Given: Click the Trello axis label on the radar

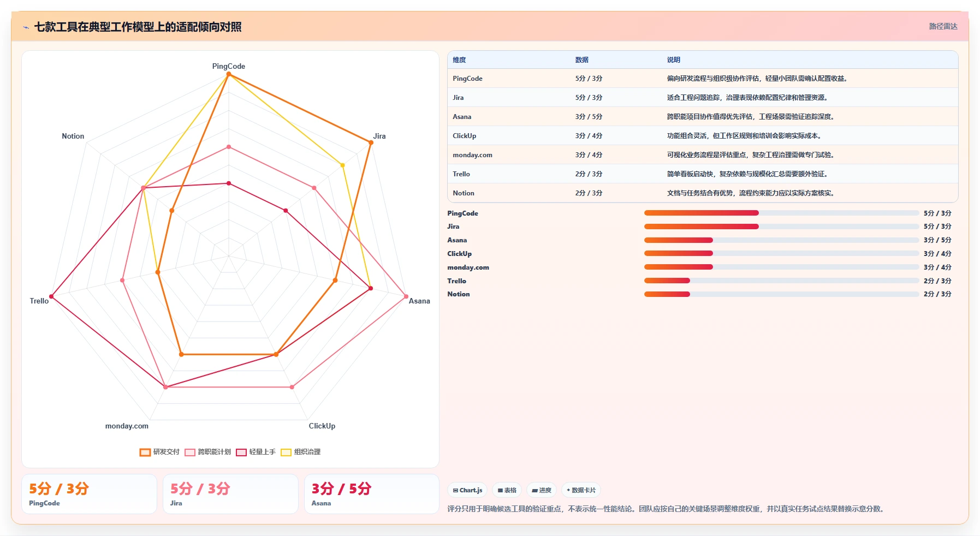Looking at the screenshot, I should pos(39,301).
